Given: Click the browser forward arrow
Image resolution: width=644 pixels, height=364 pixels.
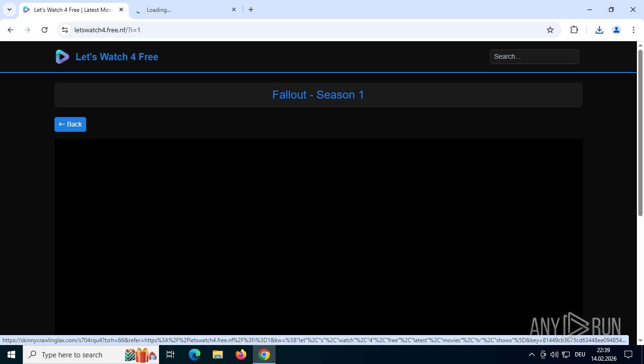Looking at the screenshot, I should pos(27,30).
